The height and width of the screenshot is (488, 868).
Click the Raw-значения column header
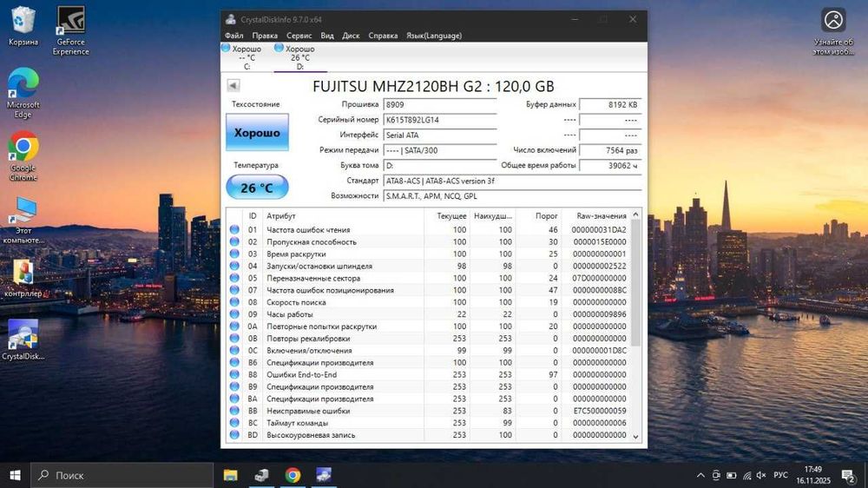[x=595, y=216]
